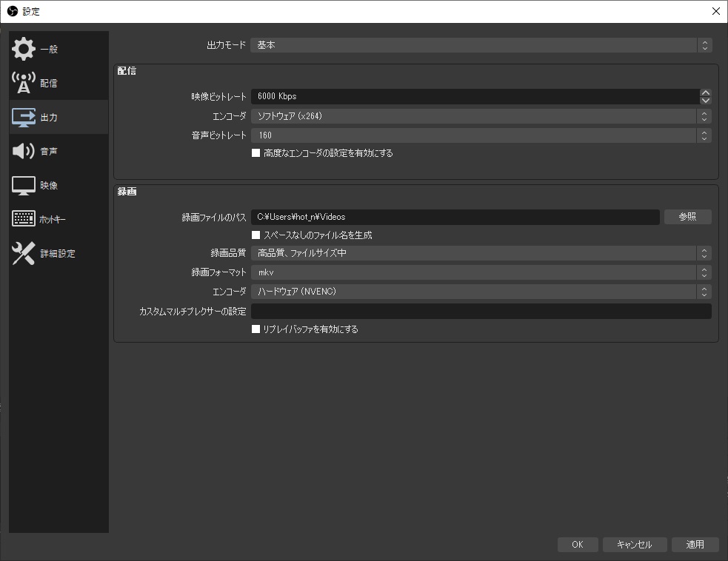This screenshot has height=561, width=728.
Task: Click the 録画ファイルのパス text field
Action: click(x=455, y=217)
